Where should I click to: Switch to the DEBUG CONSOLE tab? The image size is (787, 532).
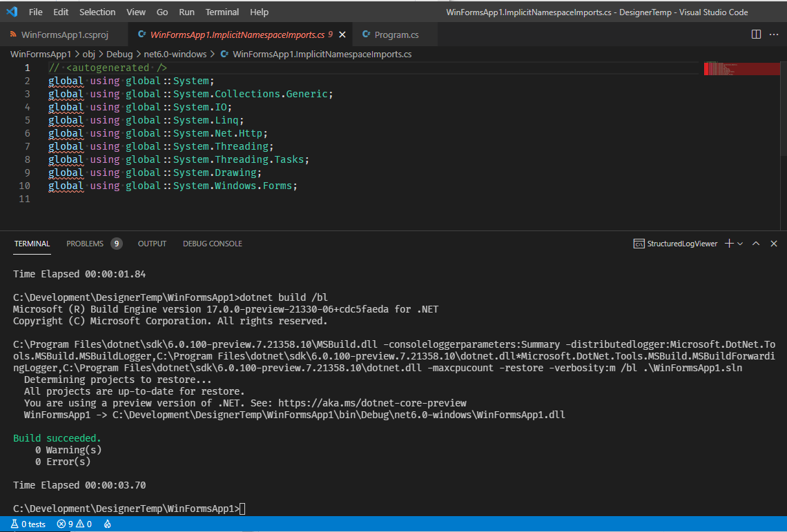[213, 244]
